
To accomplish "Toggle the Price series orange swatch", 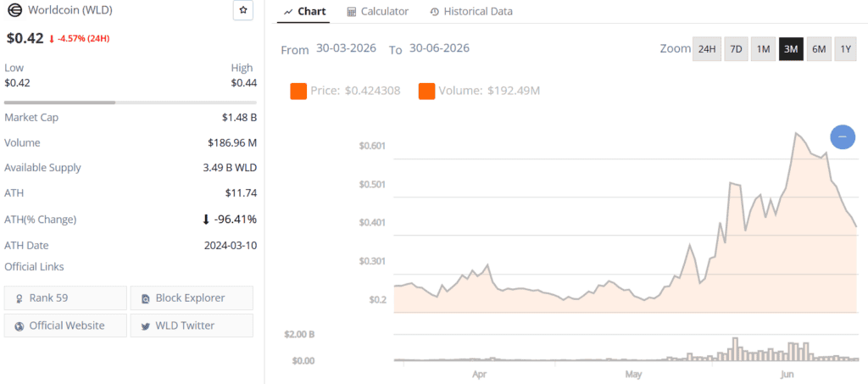I will pos(298,92).
